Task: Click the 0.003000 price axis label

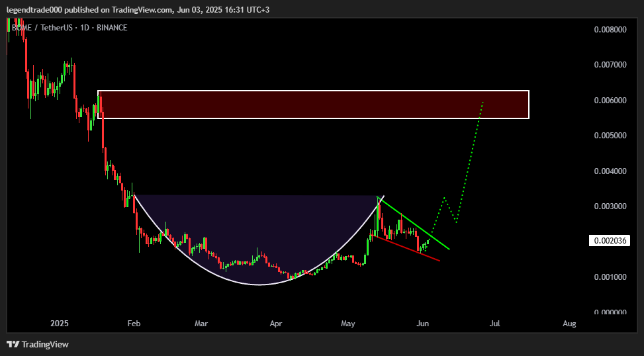Action: click(x=610, y=206)
